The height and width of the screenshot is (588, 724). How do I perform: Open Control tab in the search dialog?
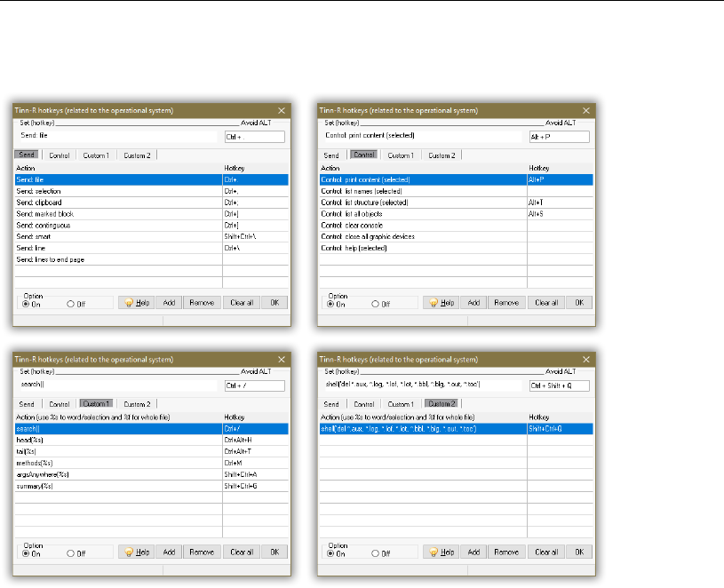point(60,404)
